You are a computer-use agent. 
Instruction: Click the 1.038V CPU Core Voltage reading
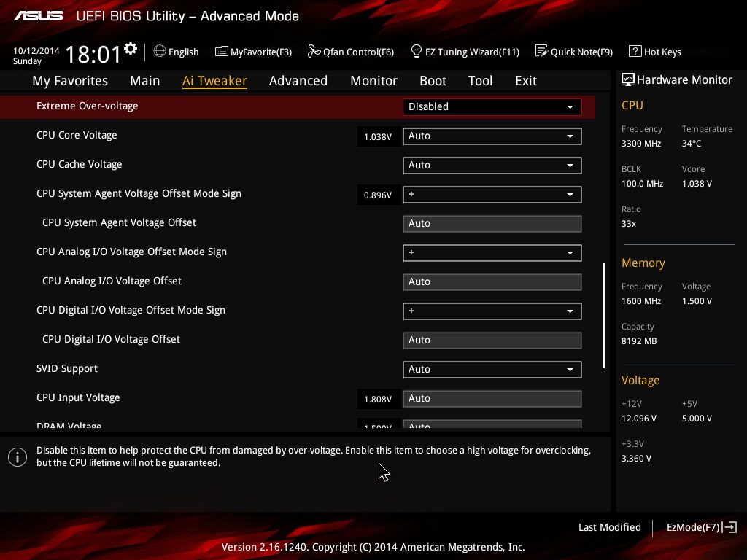378,137
